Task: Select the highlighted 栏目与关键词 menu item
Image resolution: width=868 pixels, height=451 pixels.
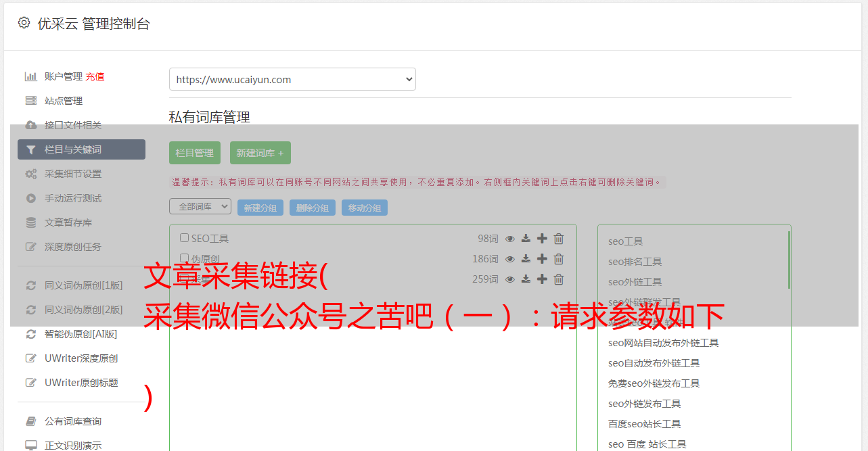Action: pyautogui.click(x=81, y=149)
